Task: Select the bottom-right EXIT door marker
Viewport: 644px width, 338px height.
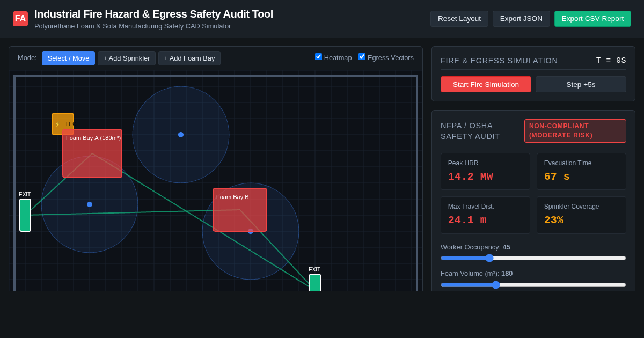Action: click(315, 283)
